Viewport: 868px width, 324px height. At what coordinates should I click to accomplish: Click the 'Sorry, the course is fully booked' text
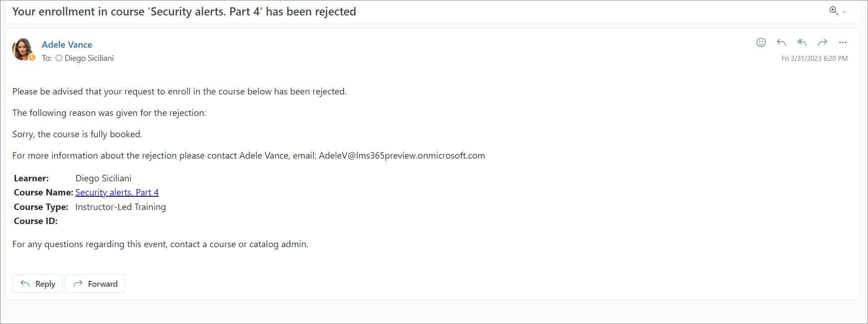[77, 134]
